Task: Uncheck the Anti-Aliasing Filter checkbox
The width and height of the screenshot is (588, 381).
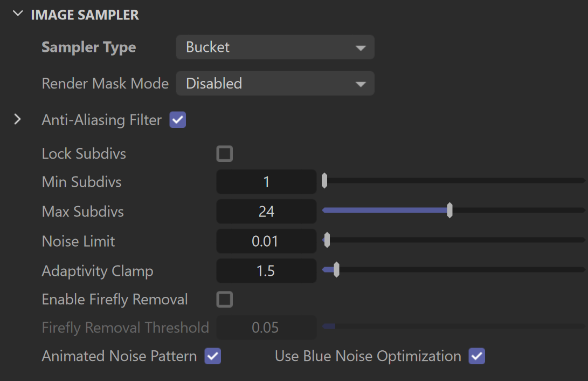Action: (178, 120)
